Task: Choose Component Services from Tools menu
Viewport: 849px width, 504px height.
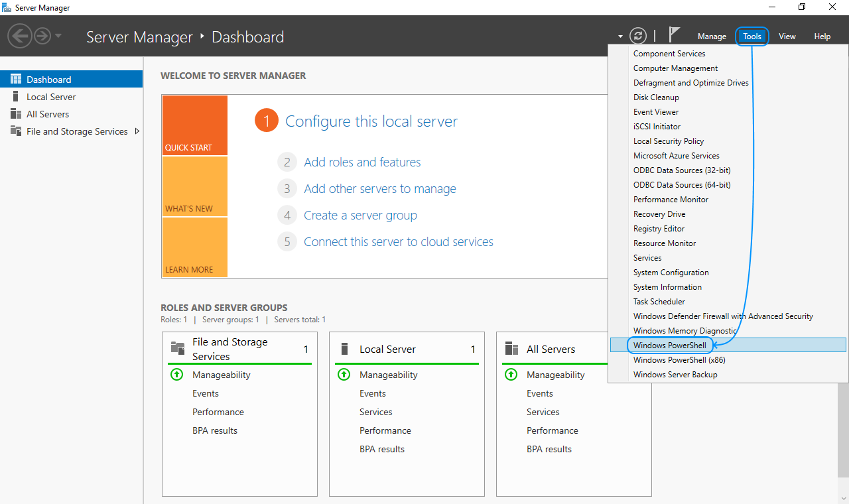Action: [728, 54]
